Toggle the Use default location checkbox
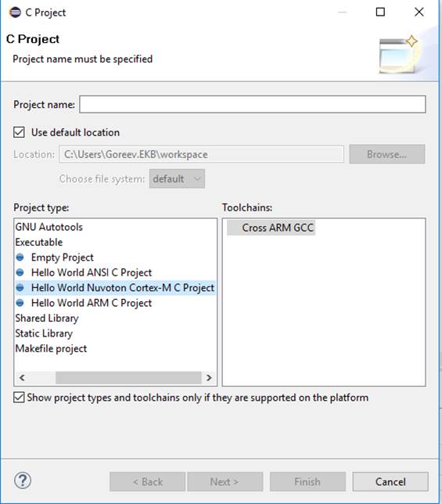Image resolution: width=442 pixels, height=504 pixels. coord(19,132)
